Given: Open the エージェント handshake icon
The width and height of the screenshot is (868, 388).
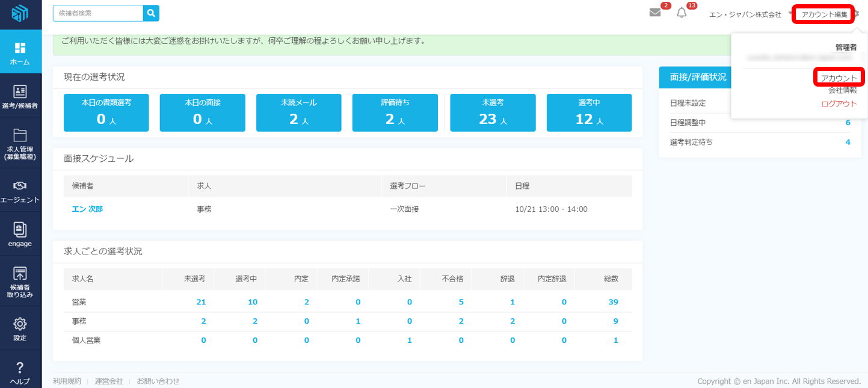Looking at the screenshot, I should click(x=20, y=185).
